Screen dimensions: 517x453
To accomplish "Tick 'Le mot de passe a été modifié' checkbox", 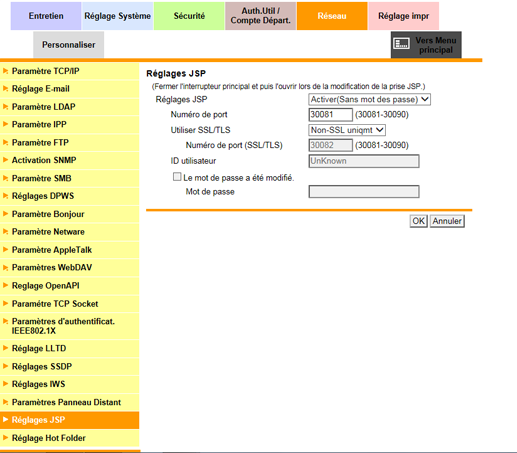I will point(177,177).
